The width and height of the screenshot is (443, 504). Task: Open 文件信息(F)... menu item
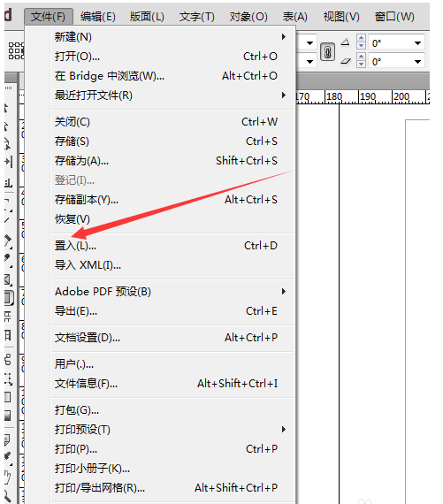pos(172,384)
